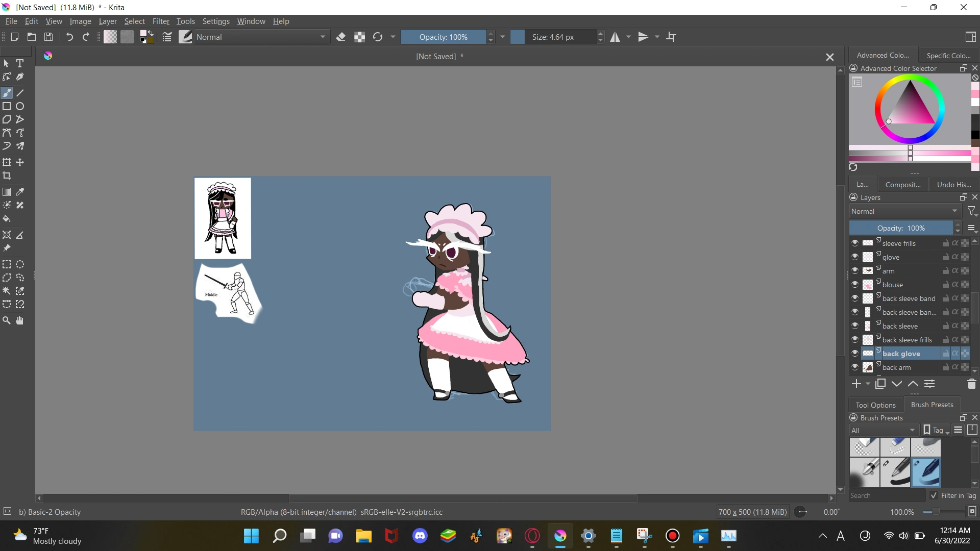Duplicate the back glove layer

(x=880, y=384)
